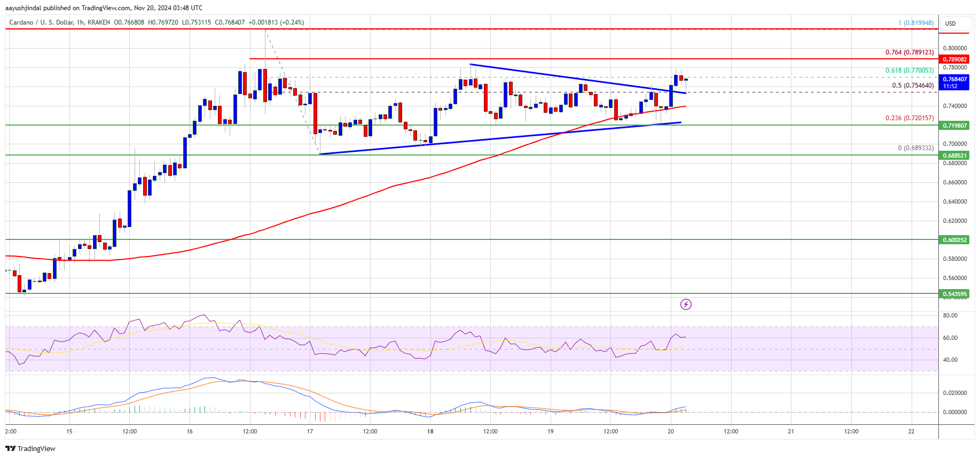
Task: Click the TradingView logo at bottom left
Action: tap(30, 448)
